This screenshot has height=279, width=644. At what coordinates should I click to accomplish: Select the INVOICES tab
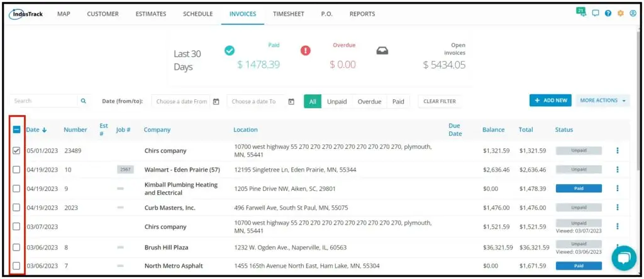pyautogui.click(x=243, y=14)
